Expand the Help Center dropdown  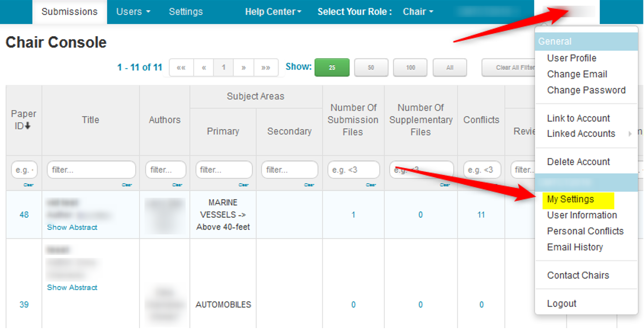tap(273, 12)
